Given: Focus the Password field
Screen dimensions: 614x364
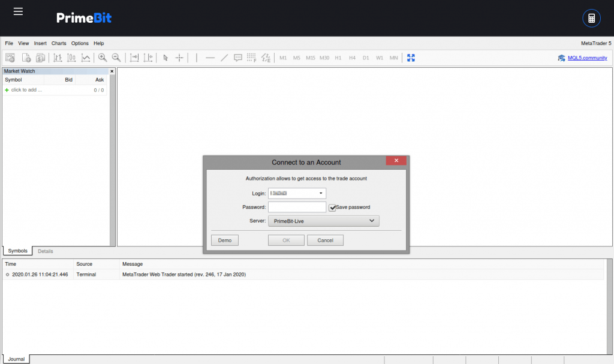Looking at the screenshot, I should [x=297, y=207].
